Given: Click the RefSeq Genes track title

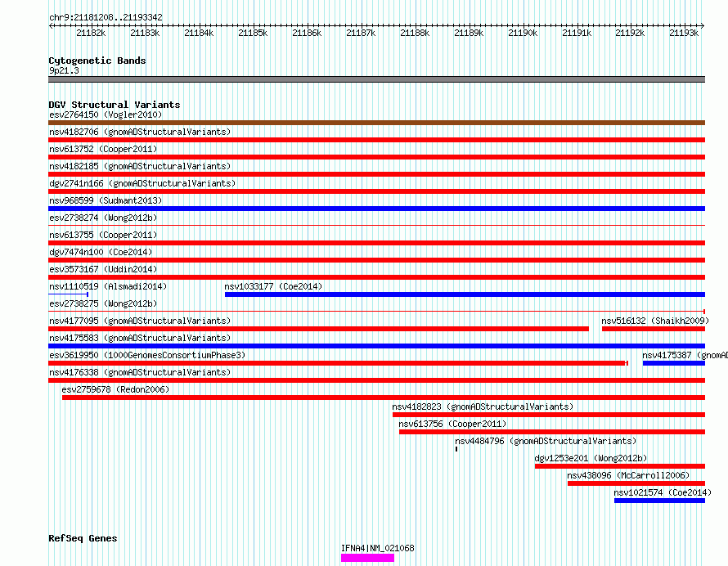Looking at the screenshot, I should point(83,538).
